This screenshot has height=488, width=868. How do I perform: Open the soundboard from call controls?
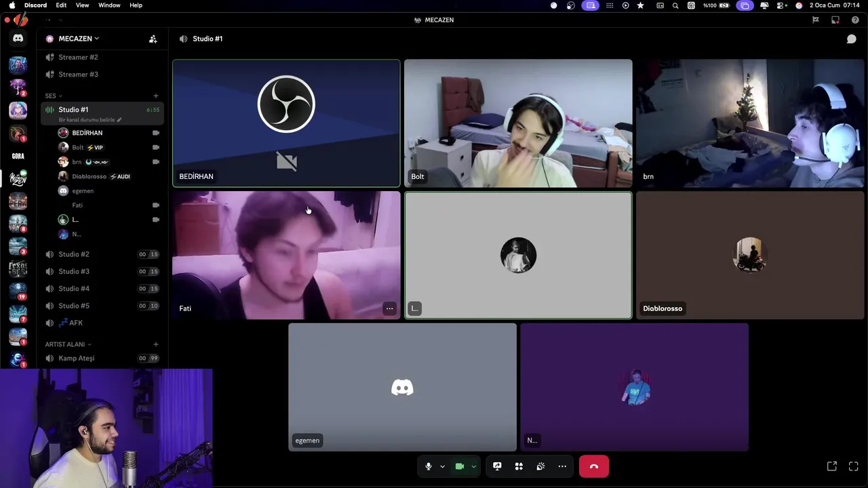[540, 466]
